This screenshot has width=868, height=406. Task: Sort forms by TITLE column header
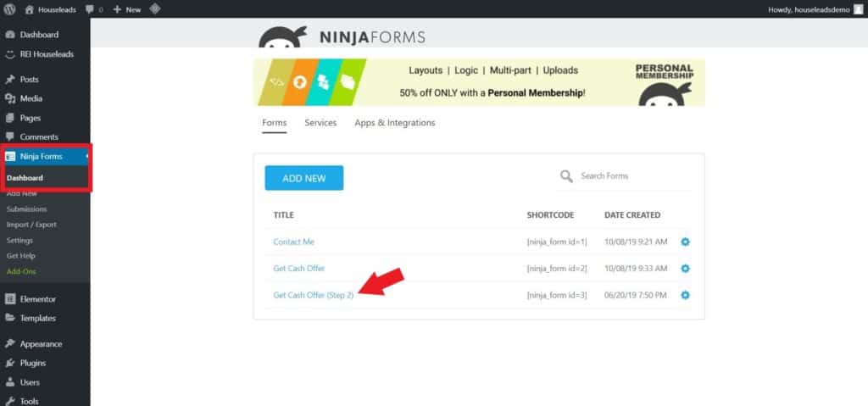click(x=283, y=215)
